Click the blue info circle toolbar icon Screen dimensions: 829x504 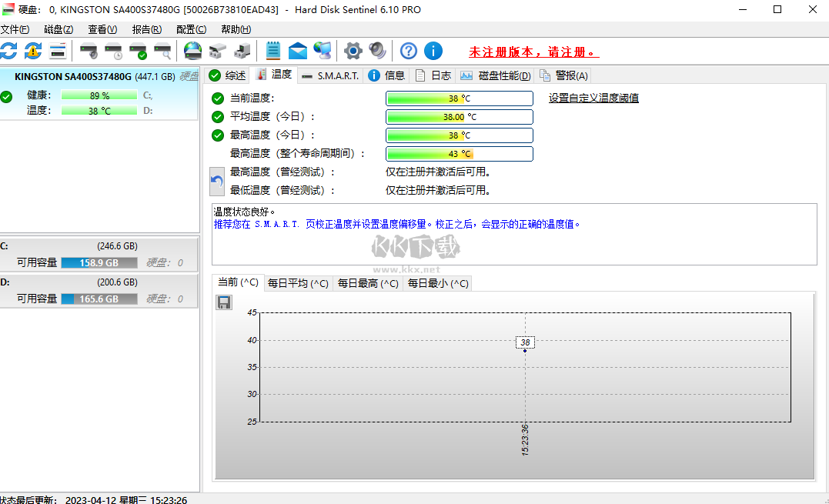433,51
